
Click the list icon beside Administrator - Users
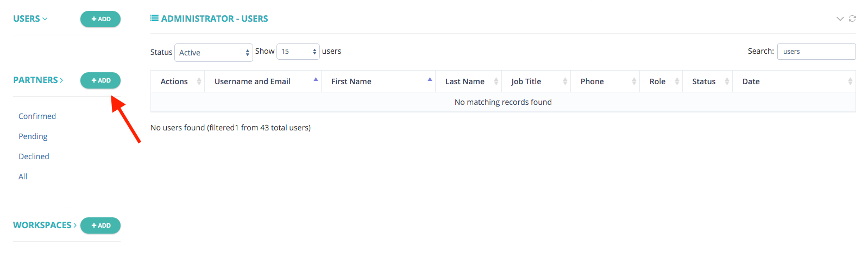pyautogui.click(x=154, y=18)
